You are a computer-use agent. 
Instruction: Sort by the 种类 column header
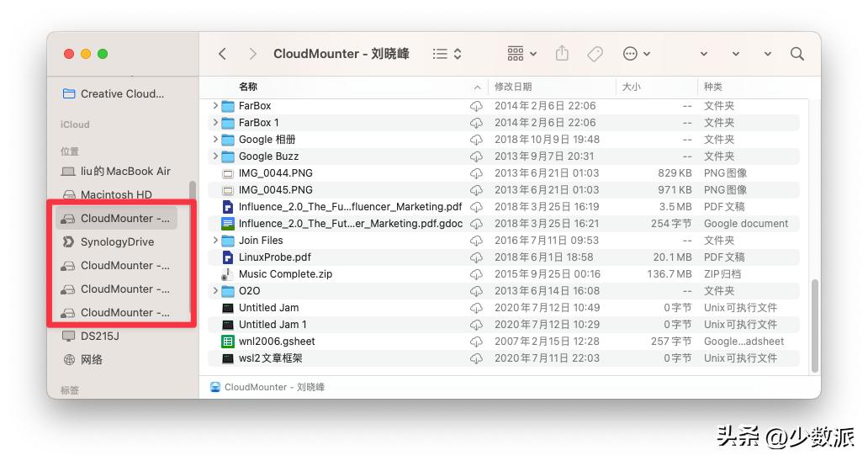tap(713, 87)
